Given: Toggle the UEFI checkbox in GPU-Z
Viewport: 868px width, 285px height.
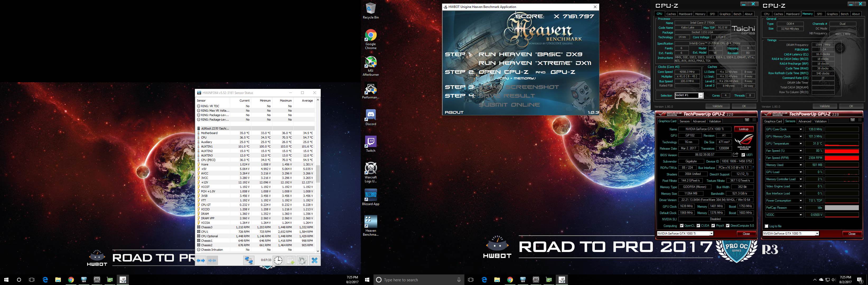Looking at the screenshot, I should [743, 155].
